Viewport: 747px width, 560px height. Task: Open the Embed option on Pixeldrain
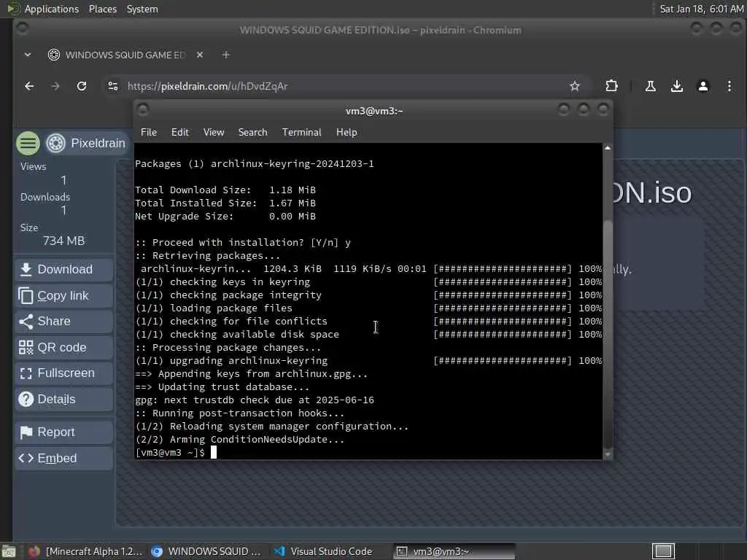(x=64, y=458)
